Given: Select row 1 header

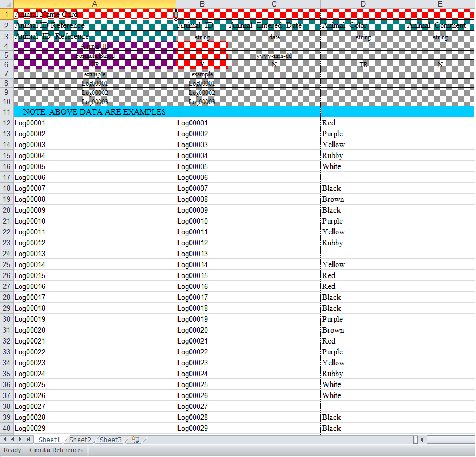Looking at the screenshot, I should pos(7,14).
